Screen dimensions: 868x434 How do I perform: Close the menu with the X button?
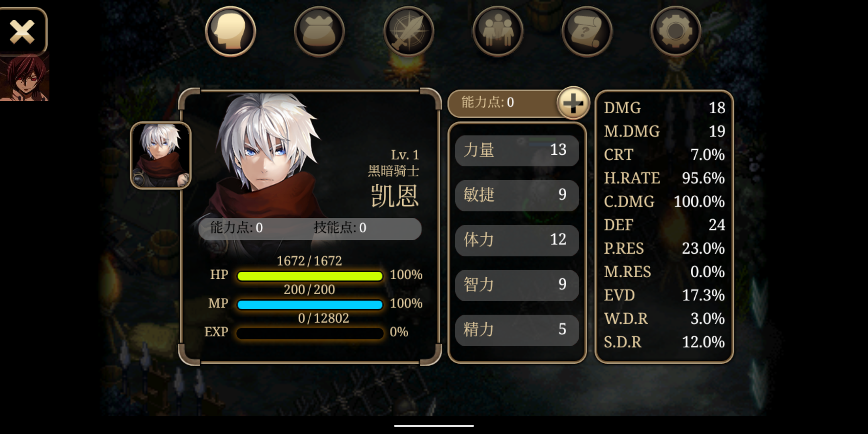coord(23,31)
